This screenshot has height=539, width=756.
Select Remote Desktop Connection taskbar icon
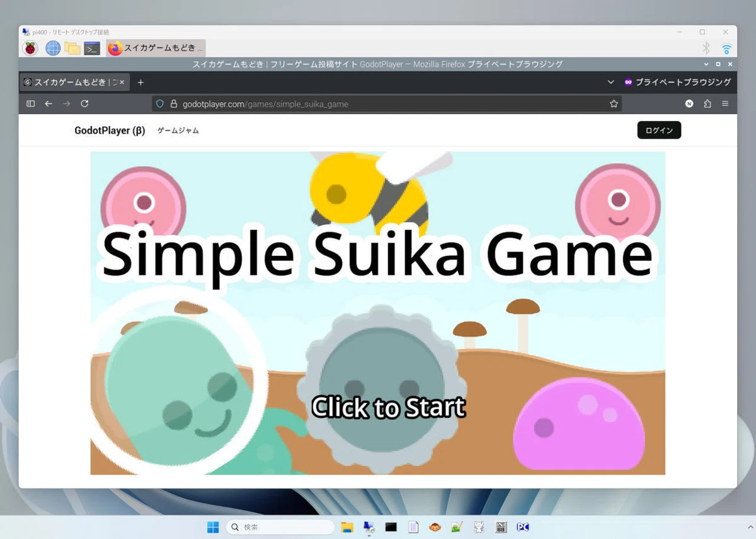coord(369,527)
